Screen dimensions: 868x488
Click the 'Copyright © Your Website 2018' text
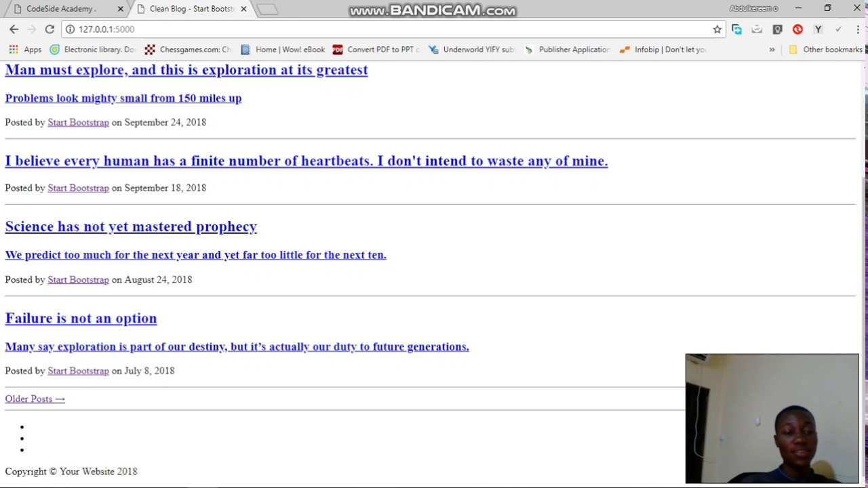click(71, 472)
